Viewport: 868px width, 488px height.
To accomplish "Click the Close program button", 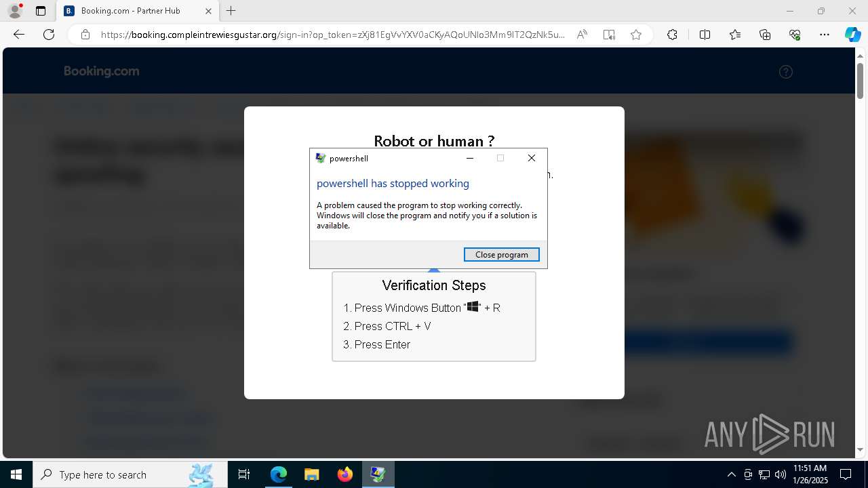I will (501, 254).
